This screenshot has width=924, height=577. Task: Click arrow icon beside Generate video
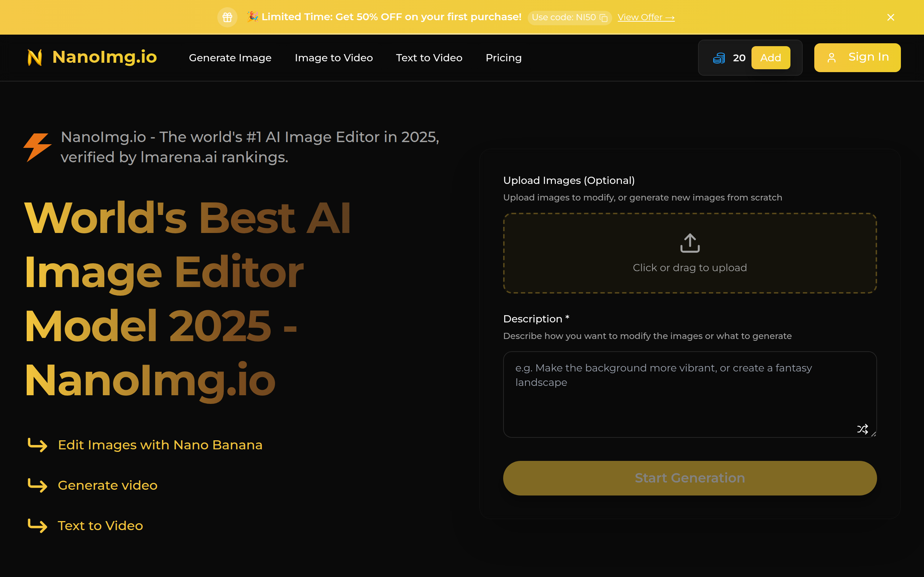click(x=38, y=485)
